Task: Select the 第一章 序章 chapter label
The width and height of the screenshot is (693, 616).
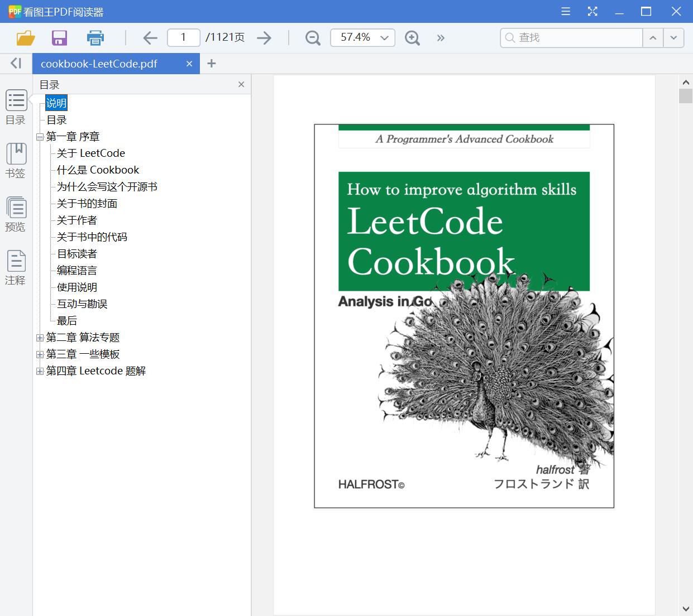Action: pyautogui.click(x=73, y=137)
